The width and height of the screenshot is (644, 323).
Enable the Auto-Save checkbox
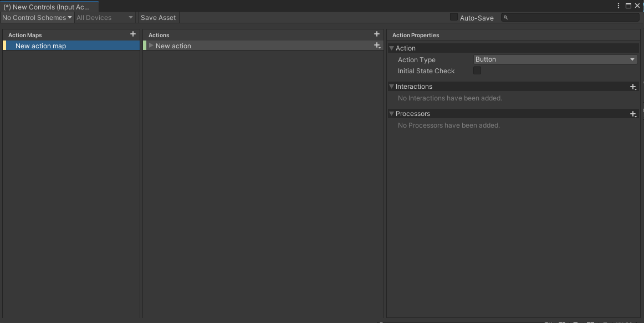click(x=454, y=17)
